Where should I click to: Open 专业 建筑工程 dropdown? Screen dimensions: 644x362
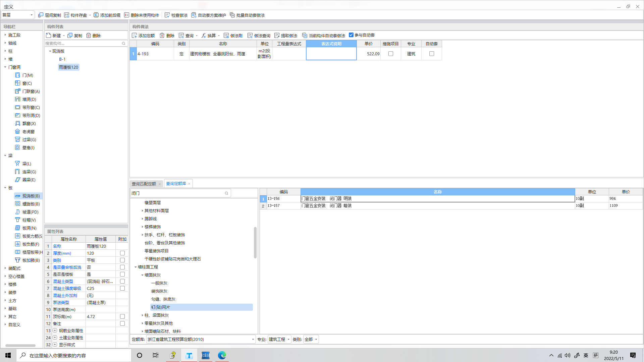click(279, 340)
